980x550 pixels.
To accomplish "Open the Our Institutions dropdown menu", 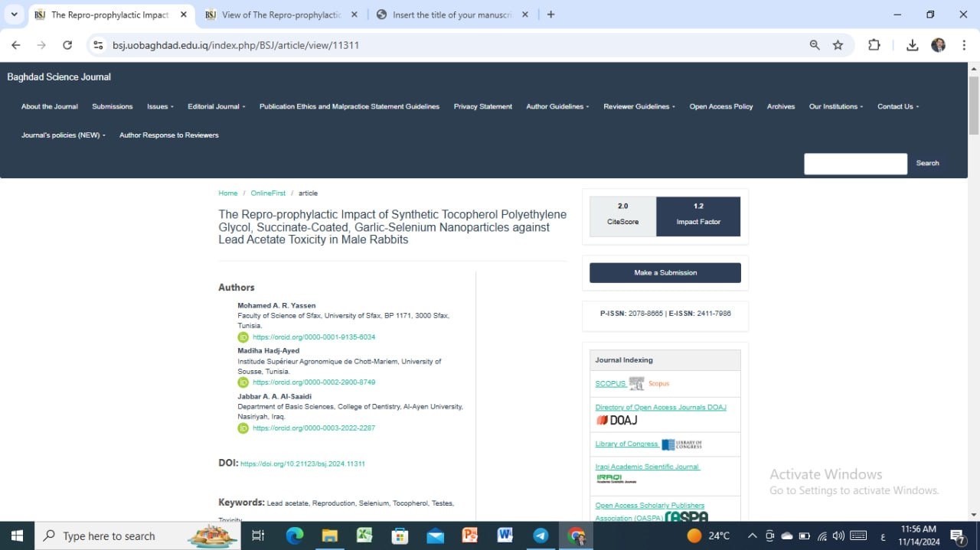I will (836, 106).
